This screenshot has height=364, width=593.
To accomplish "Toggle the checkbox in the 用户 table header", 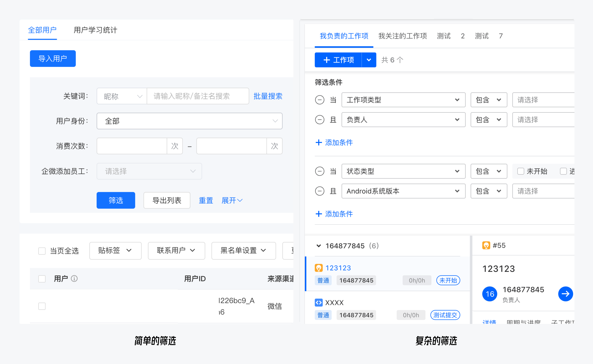I will click(x=42, y=279).
